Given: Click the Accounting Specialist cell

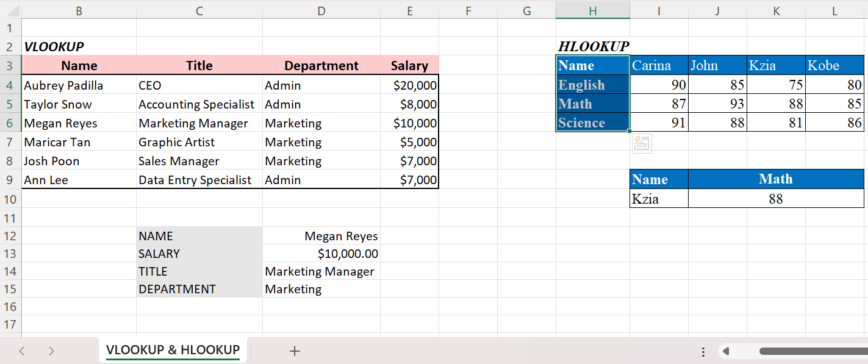Looking at the screenshot, I should pos(199,104).
